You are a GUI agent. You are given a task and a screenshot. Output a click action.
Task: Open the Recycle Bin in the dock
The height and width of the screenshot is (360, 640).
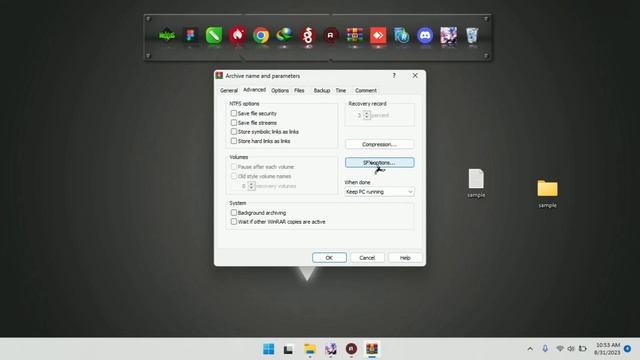[472, 36]
